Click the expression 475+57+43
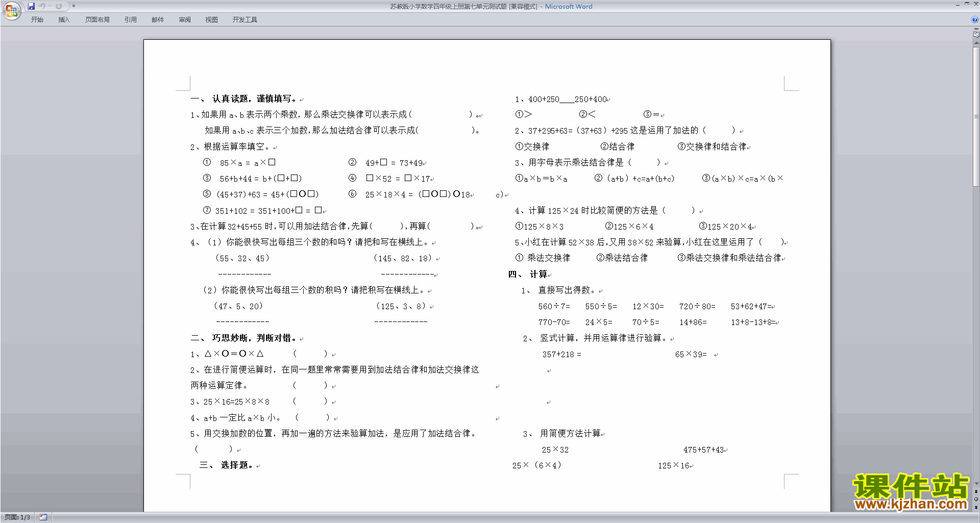Viewport: 980px width, 523px height. click(704, 450)
